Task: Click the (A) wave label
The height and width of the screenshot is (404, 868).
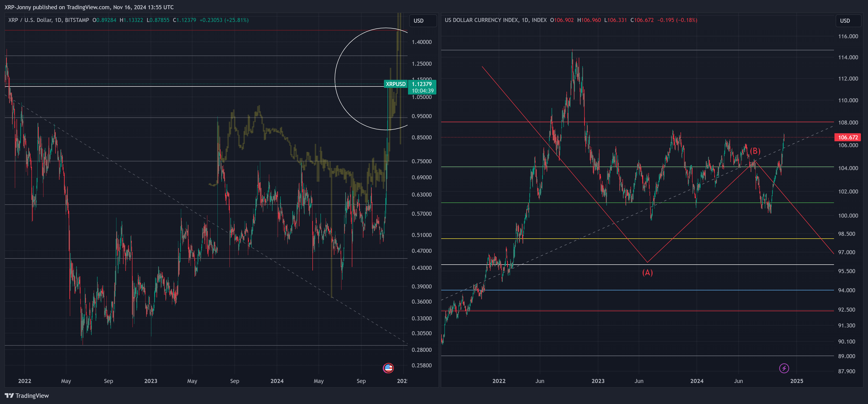Action: click(647, 272)
